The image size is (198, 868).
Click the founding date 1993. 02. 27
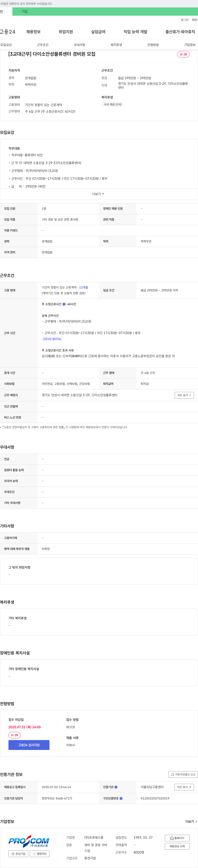coord(143,837)
